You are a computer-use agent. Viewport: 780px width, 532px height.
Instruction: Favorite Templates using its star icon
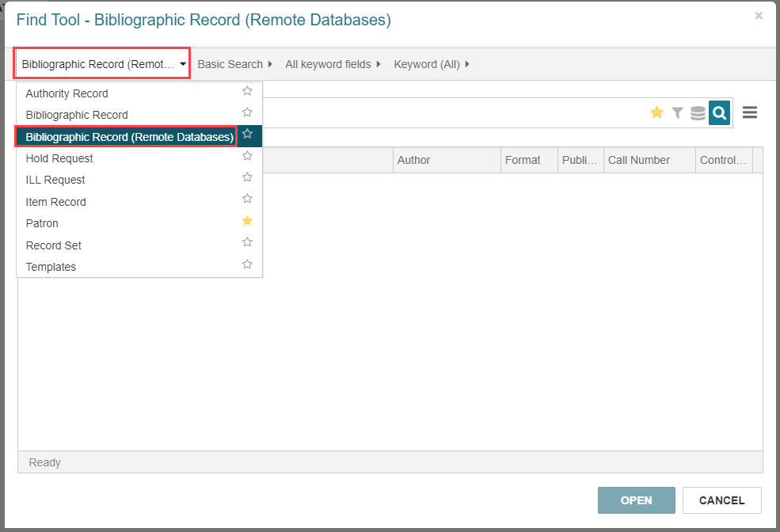[x=247, y=264]
